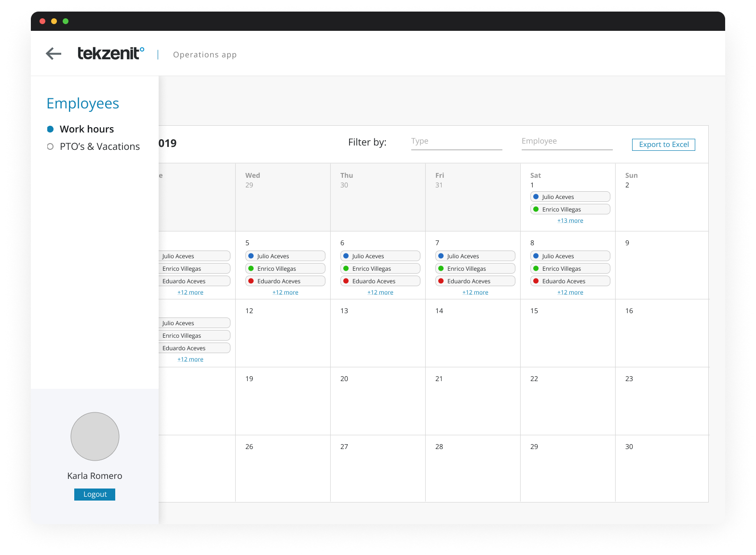Click calendar day 20
756x555 pixels.
tap(378, 401)
